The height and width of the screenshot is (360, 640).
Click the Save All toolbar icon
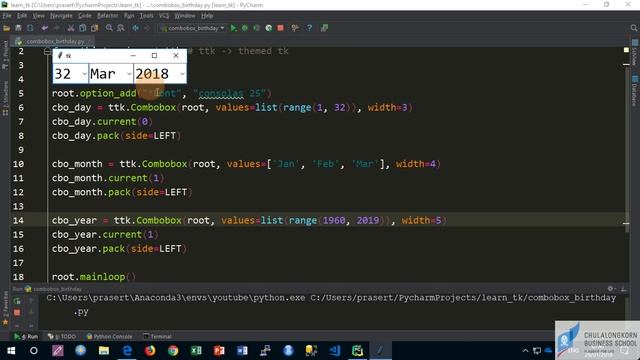click(x=18, y=28)
